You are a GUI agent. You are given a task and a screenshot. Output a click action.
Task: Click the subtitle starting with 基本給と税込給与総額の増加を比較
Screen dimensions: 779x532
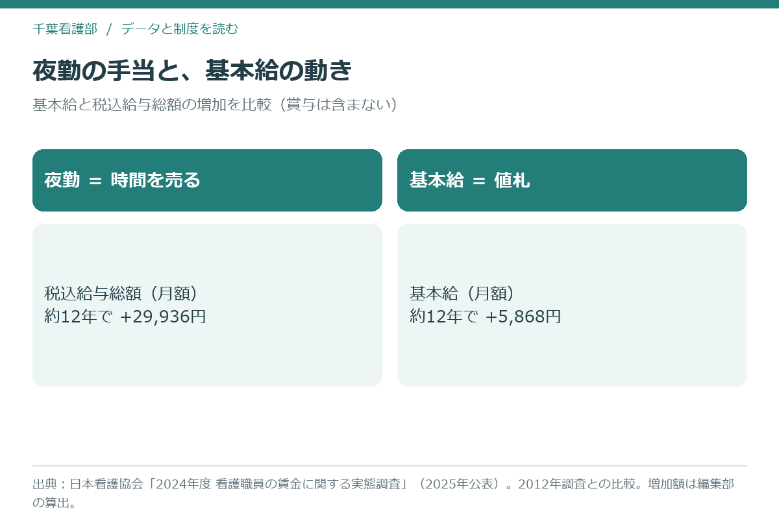coord(215,104)
